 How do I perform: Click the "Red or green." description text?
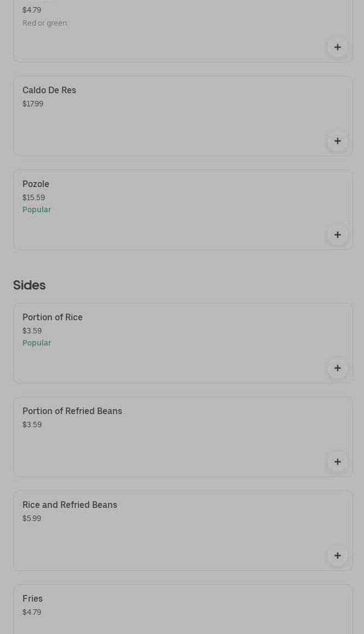coord(45,23)
